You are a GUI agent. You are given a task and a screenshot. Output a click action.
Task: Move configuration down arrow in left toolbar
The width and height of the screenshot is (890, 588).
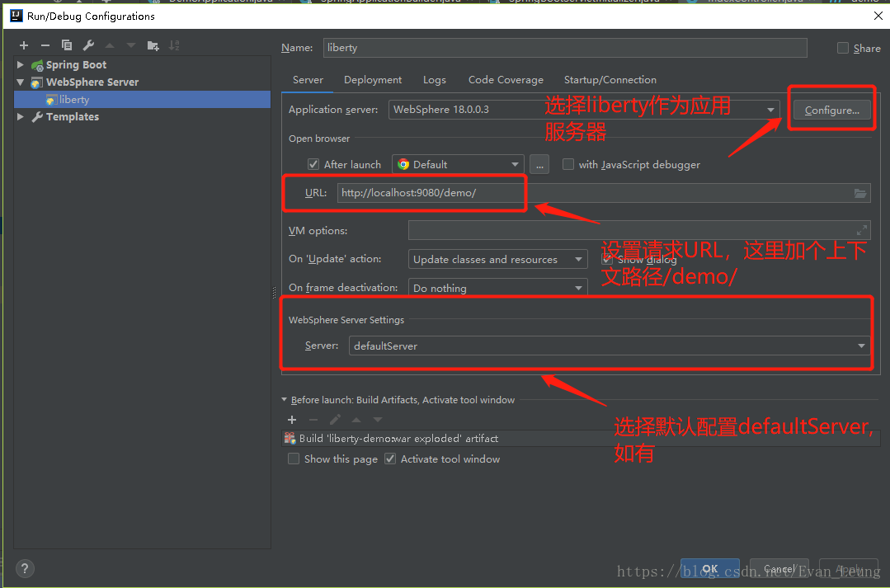pyautogui.click(x=131, y=45)
